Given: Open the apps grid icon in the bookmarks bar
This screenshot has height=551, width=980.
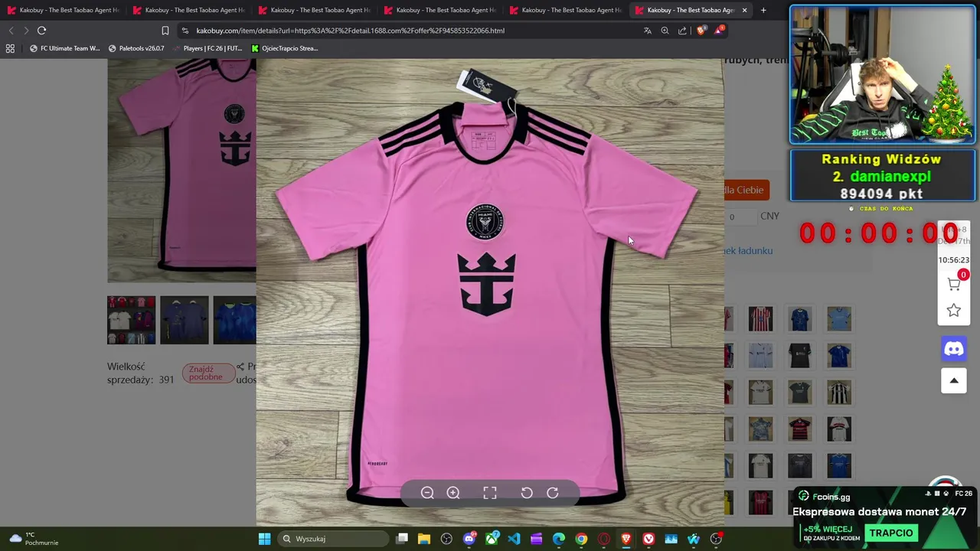Looking at the screenshot, I should tap(10, 48).
